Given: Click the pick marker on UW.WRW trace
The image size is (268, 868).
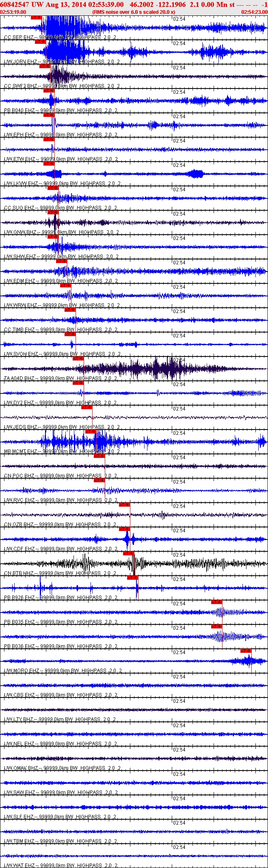Looking at the screenshot, I should point(65,285).
